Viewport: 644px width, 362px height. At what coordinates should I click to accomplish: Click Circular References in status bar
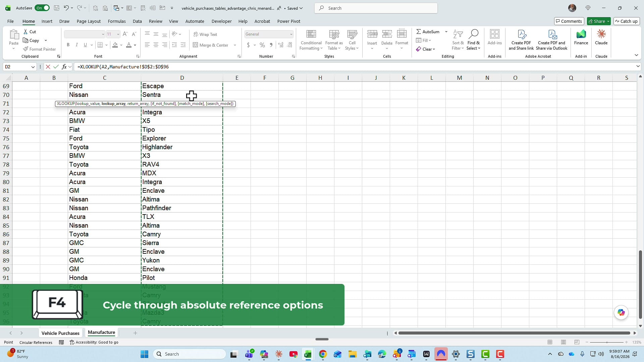coord(36,342)
